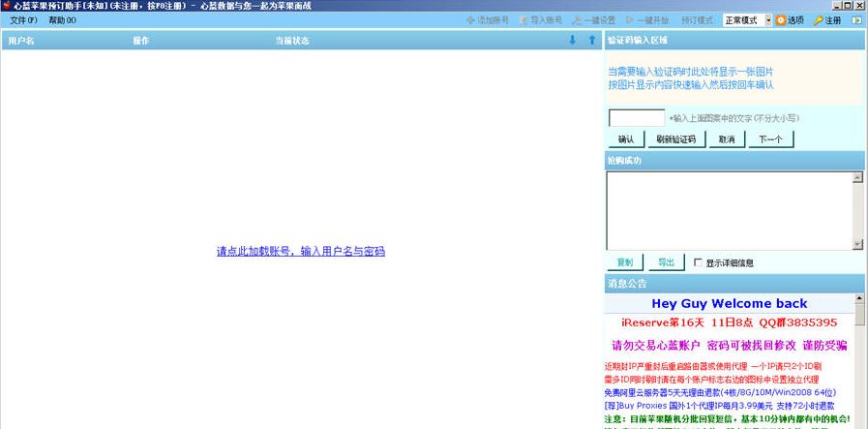Enable the 显示详细信息 checkbox
The image size is (868, 429).
click(698, 262)
